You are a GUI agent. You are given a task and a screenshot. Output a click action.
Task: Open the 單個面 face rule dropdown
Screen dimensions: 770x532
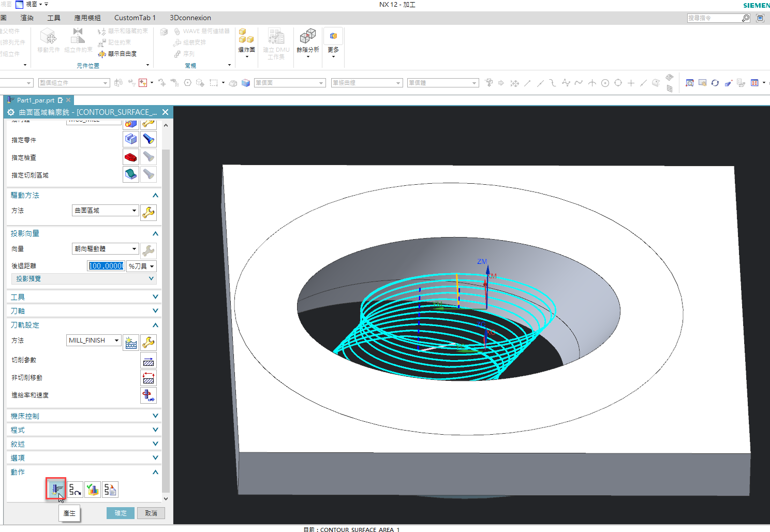(290, 83)
